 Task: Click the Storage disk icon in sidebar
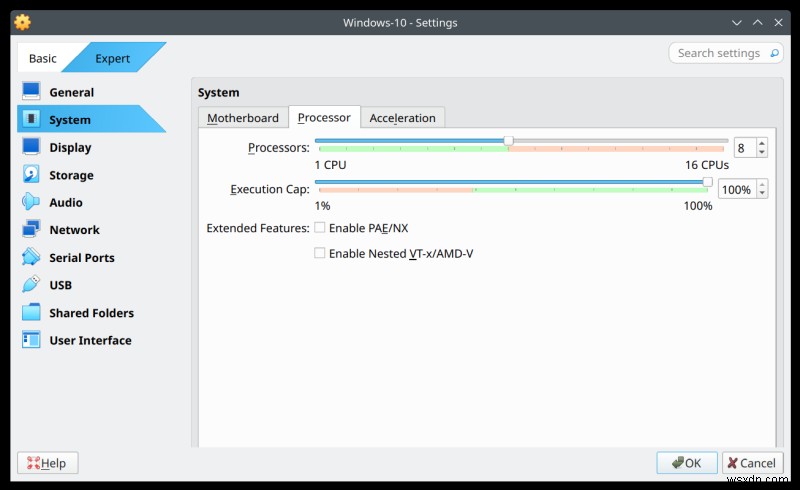point(31,175)
